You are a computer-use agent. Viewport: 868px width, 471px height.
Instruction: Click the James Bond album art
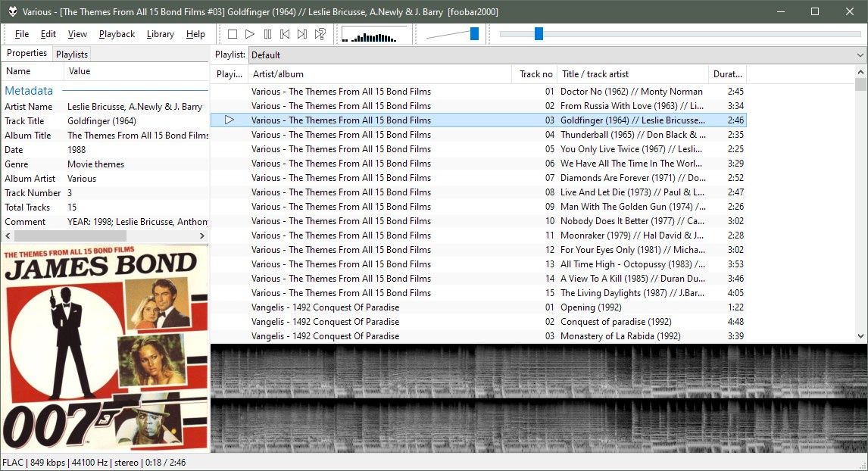(105, 348)
